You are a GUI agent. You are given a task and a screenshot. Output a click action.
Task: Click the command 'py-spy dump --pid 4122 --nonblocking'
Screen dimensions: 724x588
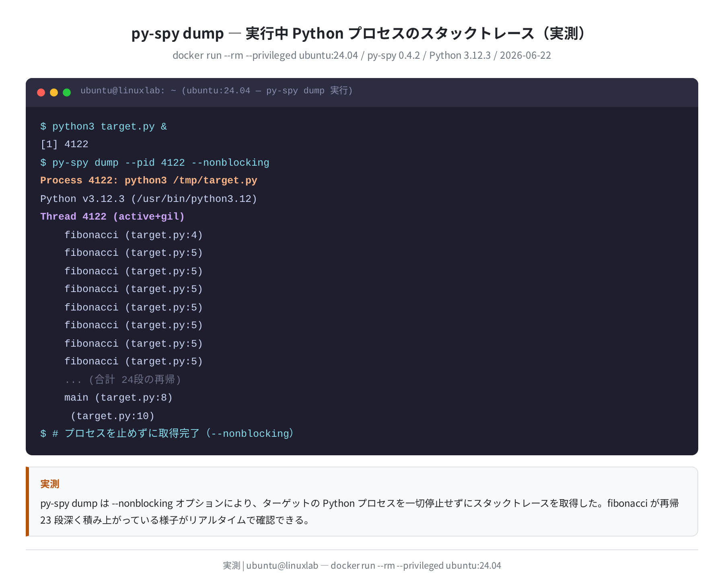[x=160, y=163]
